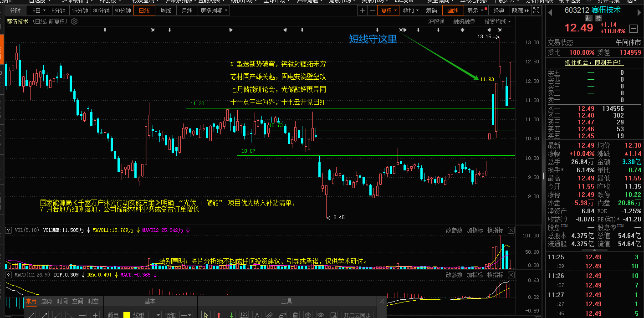Toggle 画线 drawing mode button
The width and height of the screenshot is (644, 318).
click(453, 10)
